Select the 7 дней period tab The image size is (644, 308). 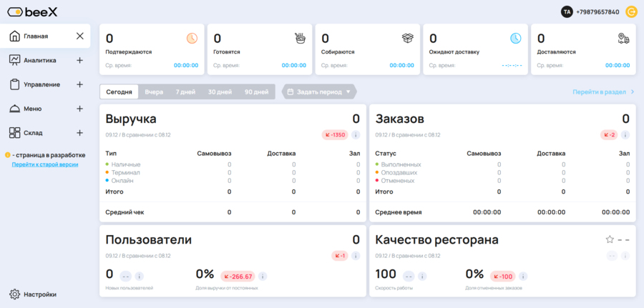pyautogui.click(x=185, y=91)
